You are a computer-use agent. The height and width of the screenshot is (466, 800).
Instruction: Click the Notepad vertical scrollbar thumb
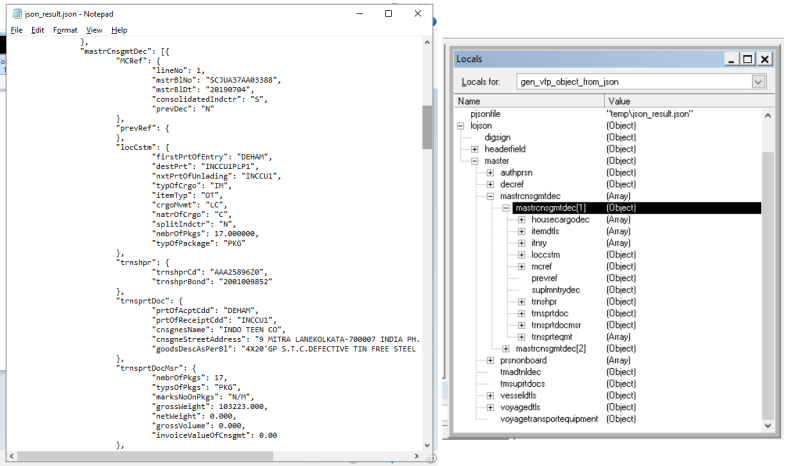[428, 127]
